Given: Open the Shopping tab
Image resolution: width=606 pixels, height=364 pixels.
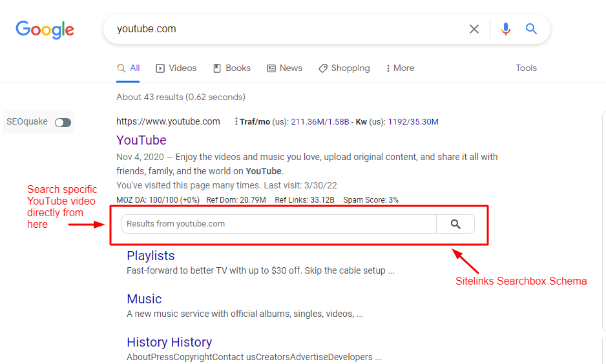Looking at the screenshot, I should 344,68.
